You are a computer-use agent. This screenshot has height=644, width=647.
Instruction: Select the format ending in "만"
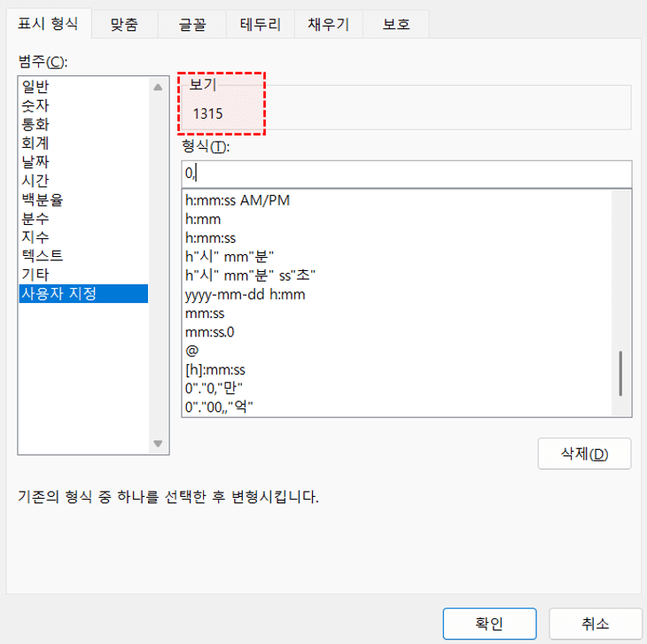click(398, 388)
